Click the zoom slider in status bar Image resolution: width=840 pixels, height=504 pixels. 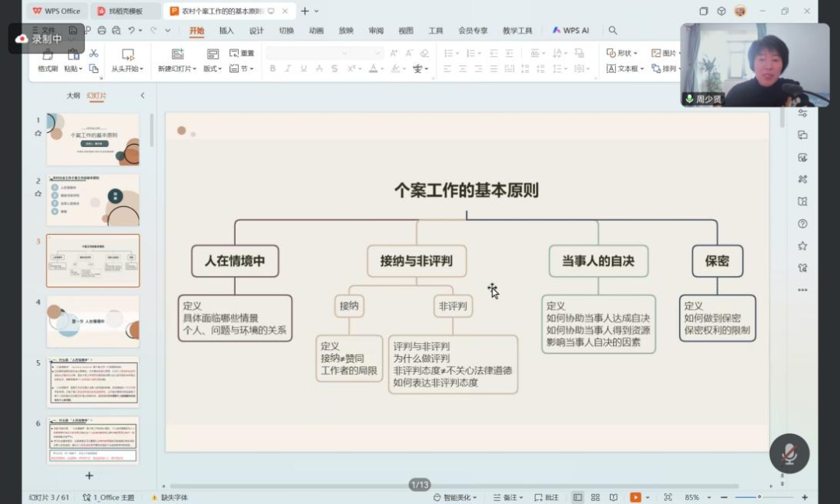[x=759, y=497]
